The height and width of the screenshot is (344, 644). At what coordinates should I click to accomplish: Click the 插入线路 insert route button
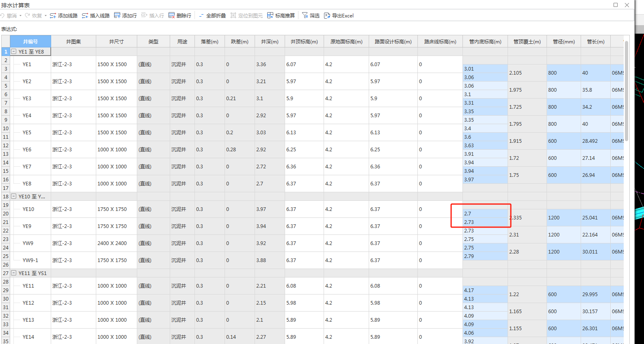click(96, 15)
